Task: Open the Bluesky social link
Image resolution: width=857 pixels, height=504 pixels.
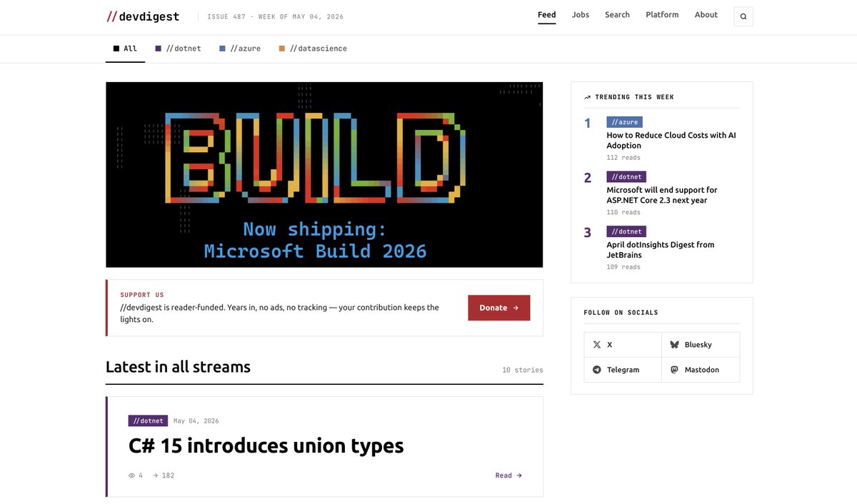Action: click(x=701, y=345)
